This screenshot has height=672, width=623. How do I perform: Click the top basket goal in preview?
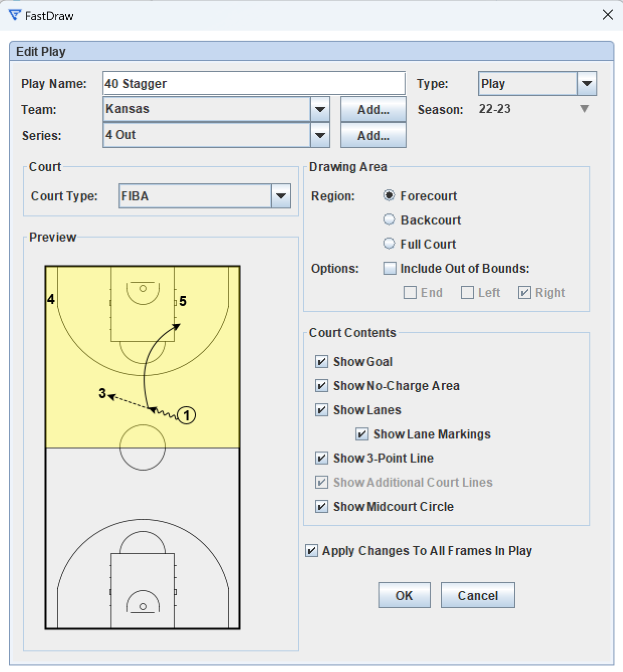[143, 288]
